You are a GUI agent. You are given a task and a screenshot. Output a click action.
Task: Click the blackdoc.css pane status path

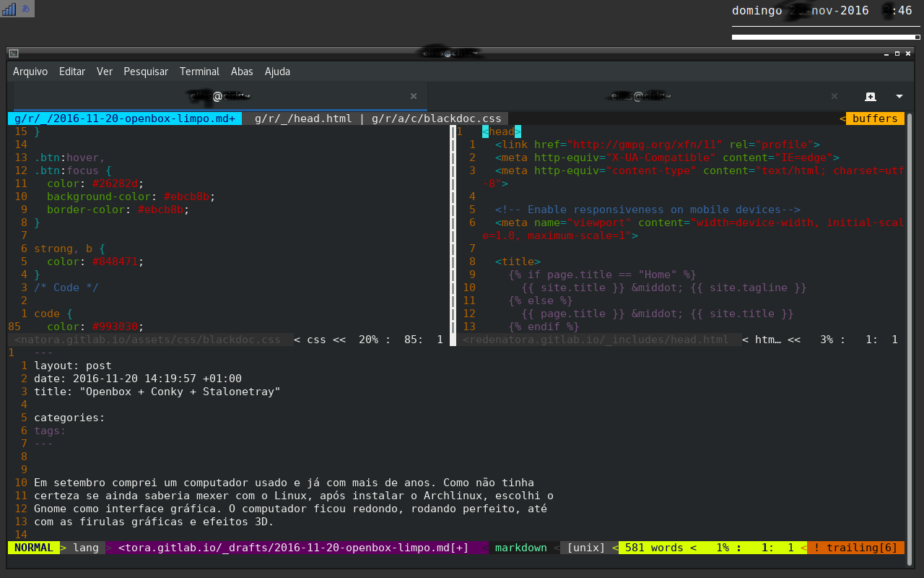pyautogui.click(x=147, y=340)
